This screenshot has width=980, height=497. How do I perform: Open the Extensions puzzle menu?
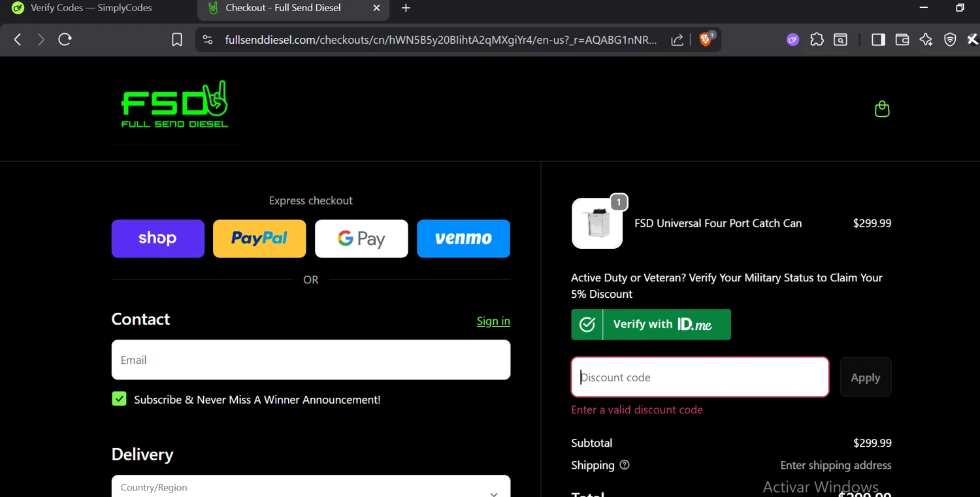click(x=817, y=40)
